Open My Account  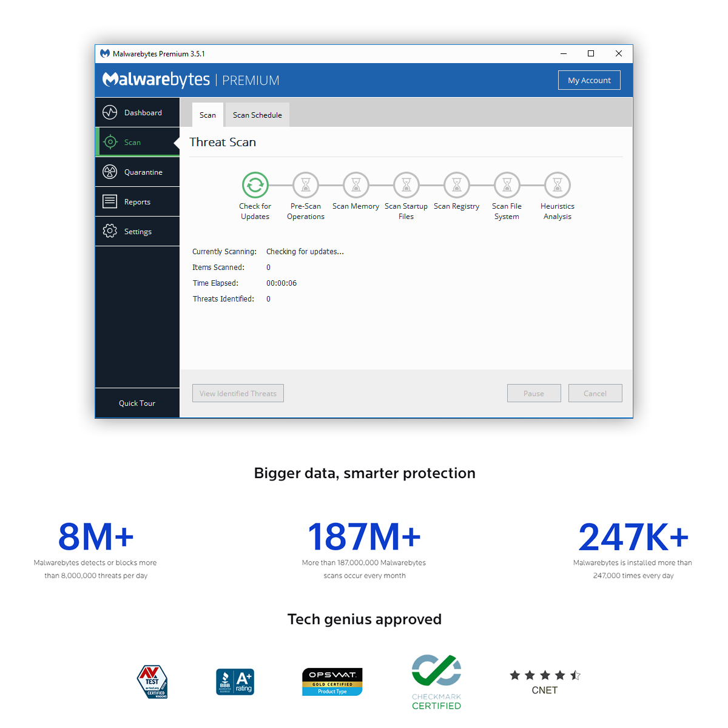pos(589,80)
